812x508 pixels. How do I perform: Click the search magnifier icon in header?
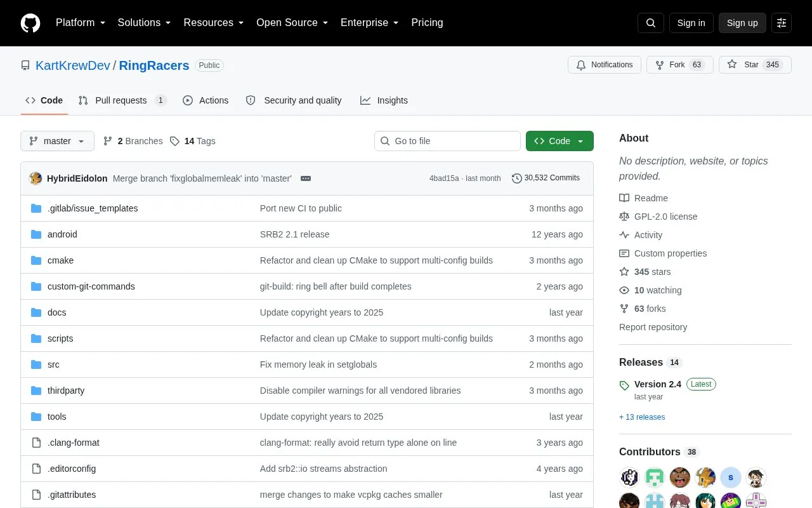pos(651,23)
